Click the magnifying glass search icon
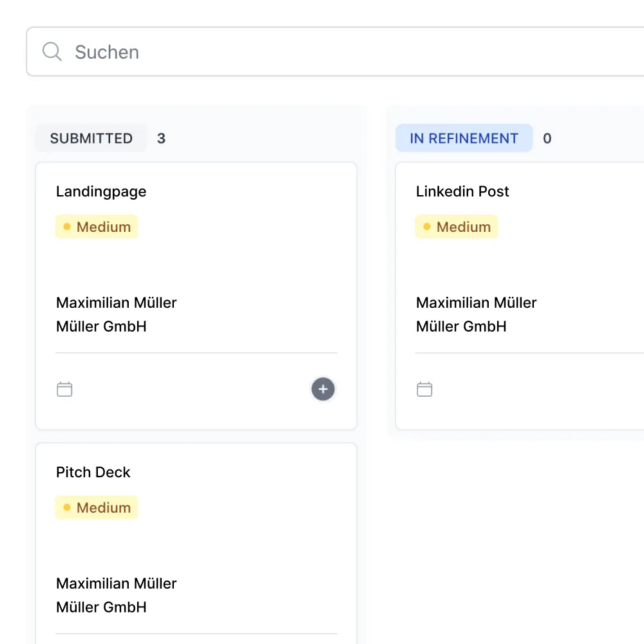Image resolution: width=644 pixels, height=644 pixels. (52, 52)
